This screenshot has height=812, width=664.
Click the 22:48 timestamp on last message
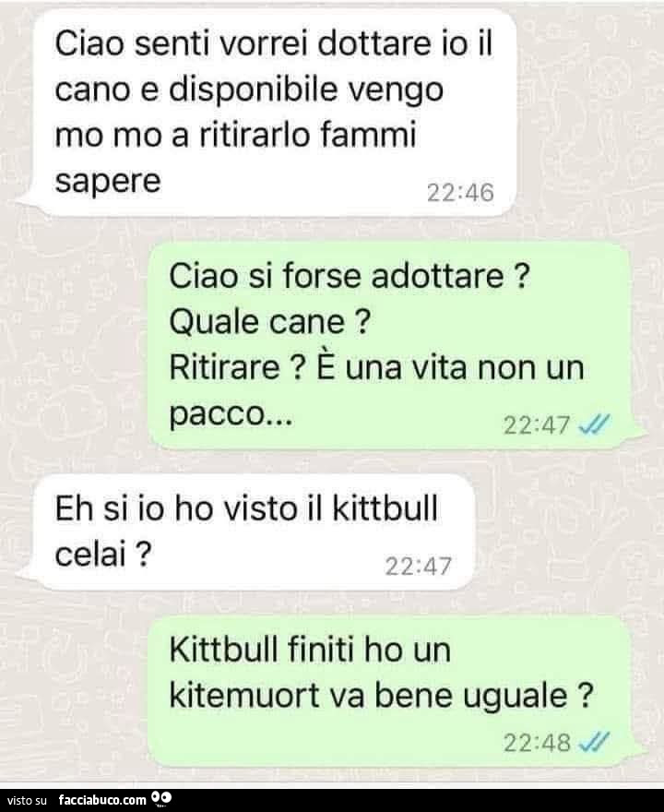[537, 743]
